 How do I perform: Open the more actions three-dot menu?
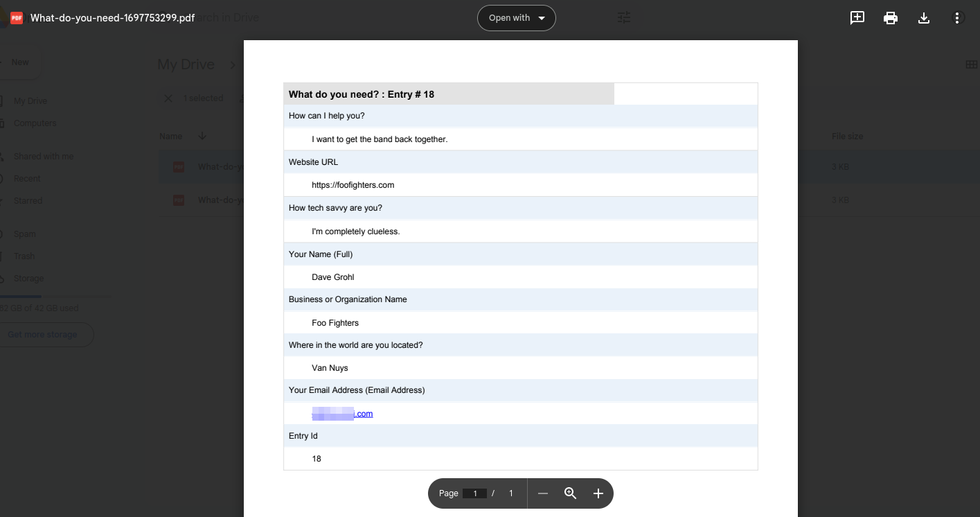958,17
